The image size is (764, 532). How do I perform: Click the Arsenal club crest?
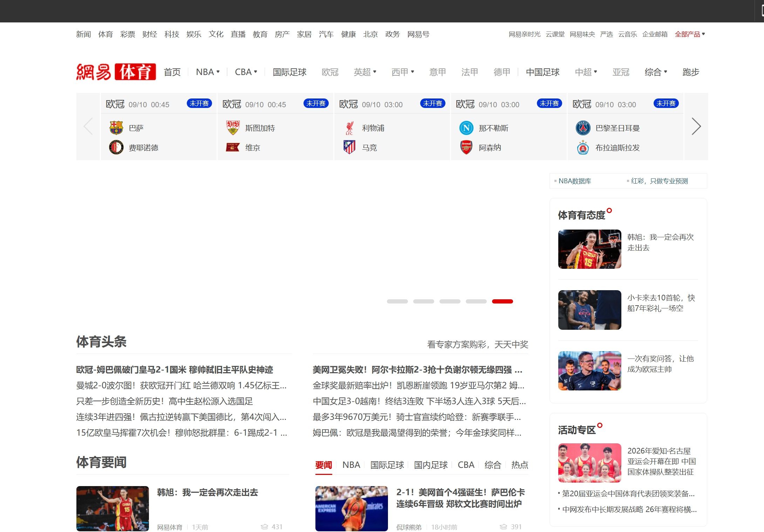pos(466,148)
